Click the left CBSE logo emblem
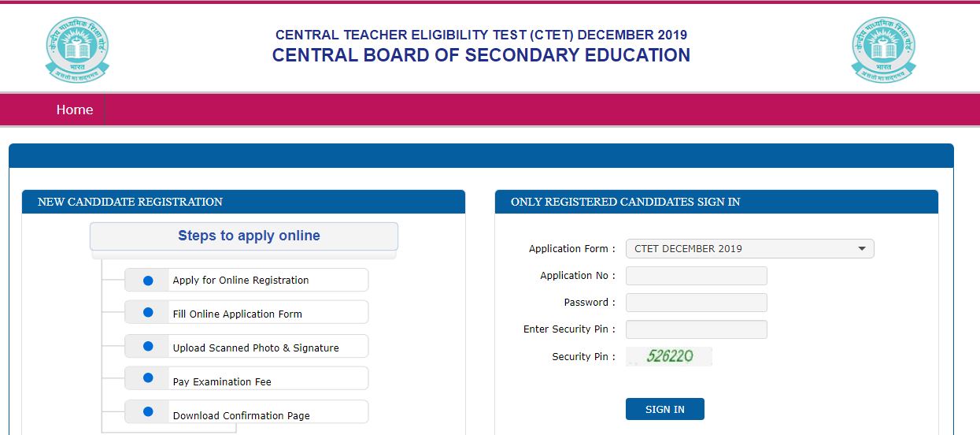Viewport: 980px width, 435px height. [76, 49]
